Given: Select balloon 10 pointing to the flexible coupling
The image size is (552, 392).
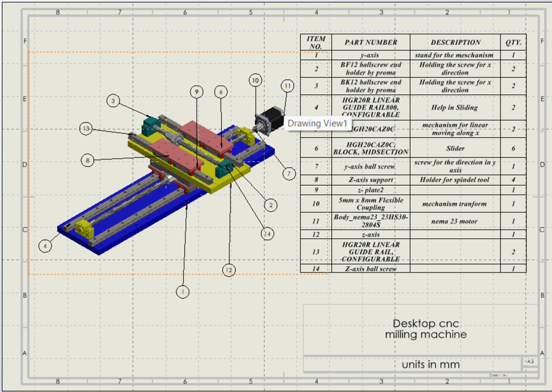Looking at the screenshot, I should (255, 80).
